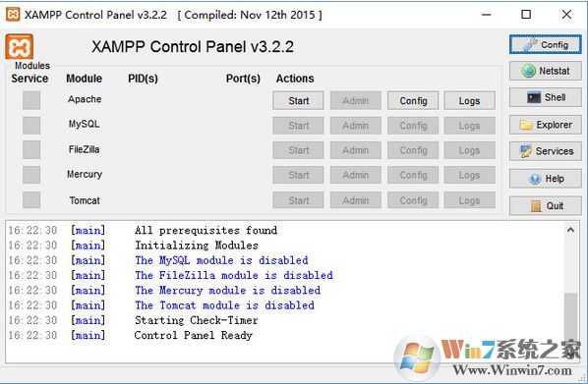Toggle the MySQL service checkbox
Screen dimensions: 588x384
pos(31,125)
